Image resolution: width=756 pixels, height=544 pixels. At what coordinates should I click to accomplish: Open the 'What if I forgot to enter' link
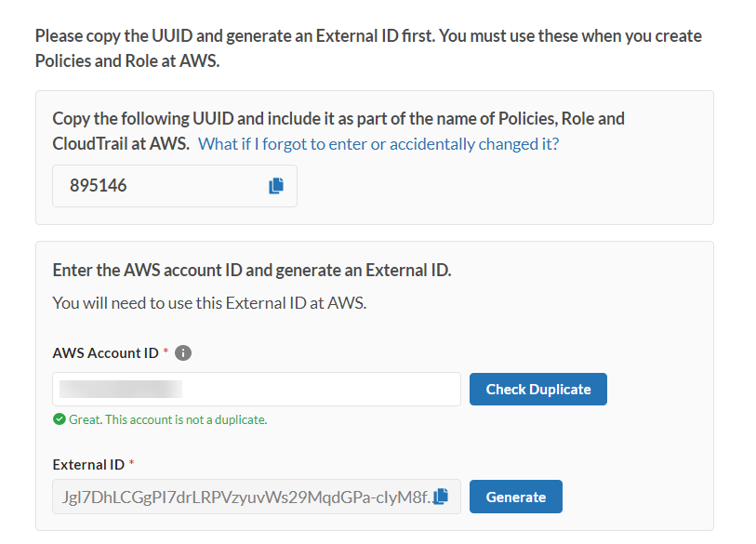pos(378,144)
